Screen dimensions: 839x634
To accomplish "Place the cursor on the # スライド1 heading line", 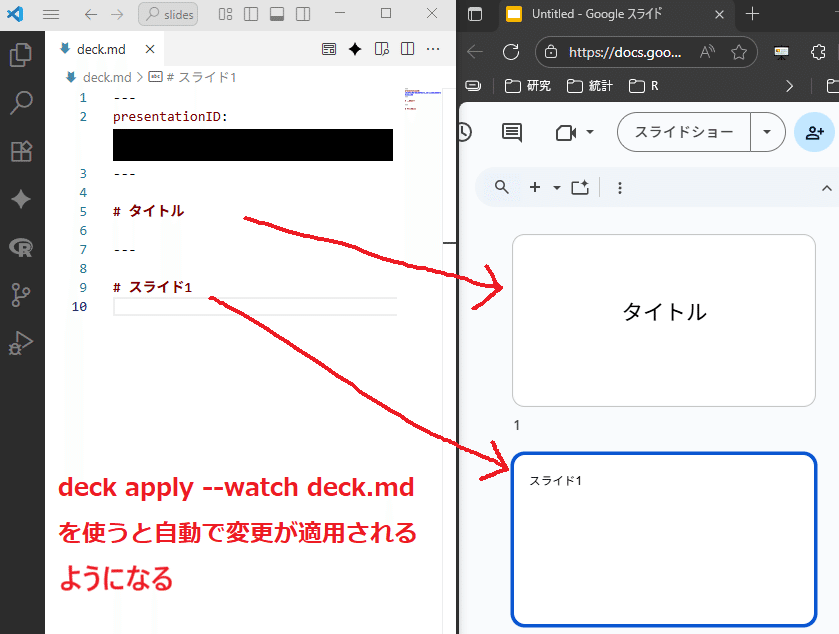I will click(152, 287).
